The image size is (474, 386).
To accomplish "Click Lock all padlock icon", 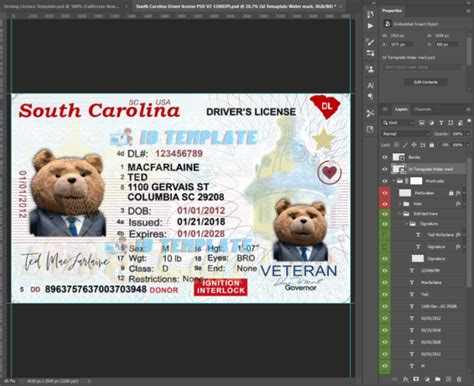I will tap(432, 145).
